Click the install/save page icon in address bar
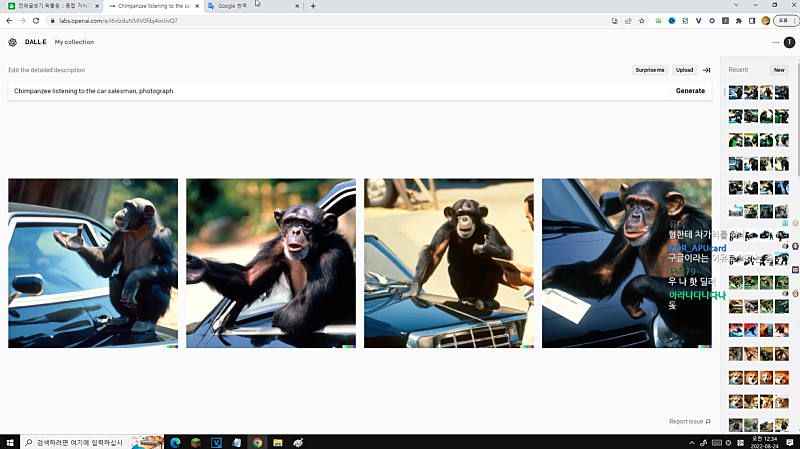This screenshot has height=449, width=800. click(x=615, y=21)
